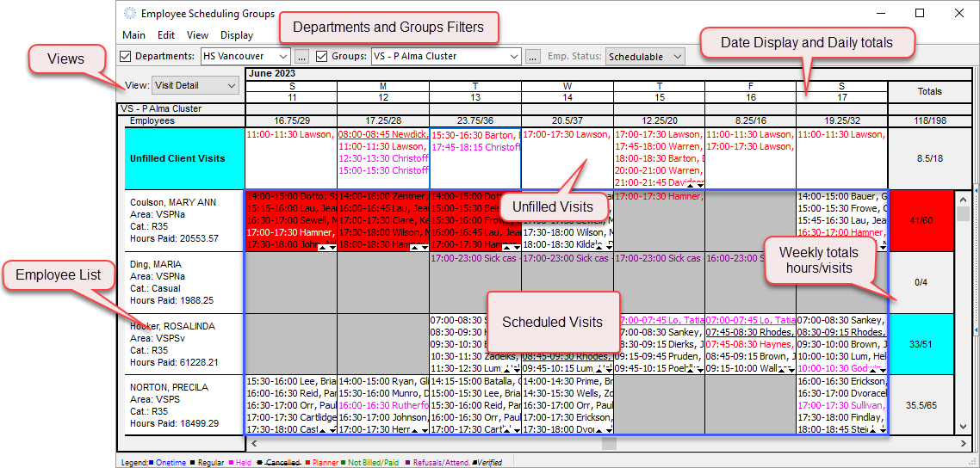Image resolution: width=980 pixels, height=468 pixels.
Task: Click vertical scrollbar down arrow
Action: click(963, 427)
